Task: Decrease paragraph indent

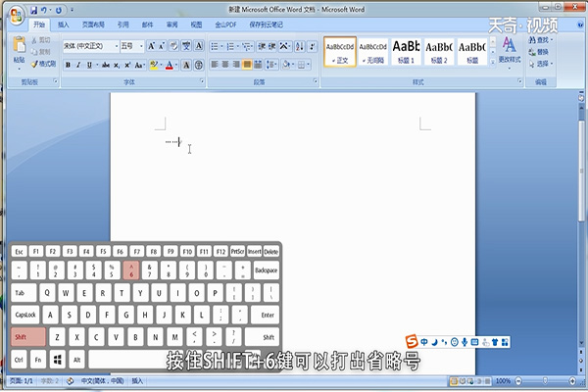Action: pyautogui.click(x=262, y=46)
